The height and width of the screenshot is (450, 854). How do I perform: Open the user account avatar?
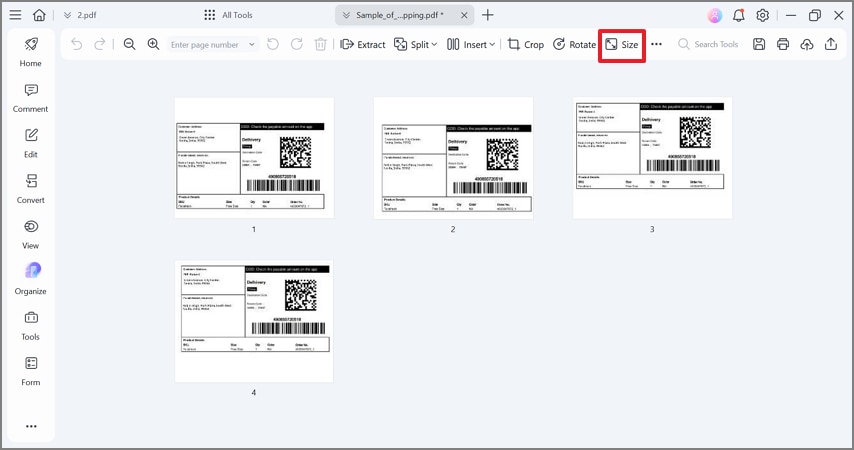point(715,15)
